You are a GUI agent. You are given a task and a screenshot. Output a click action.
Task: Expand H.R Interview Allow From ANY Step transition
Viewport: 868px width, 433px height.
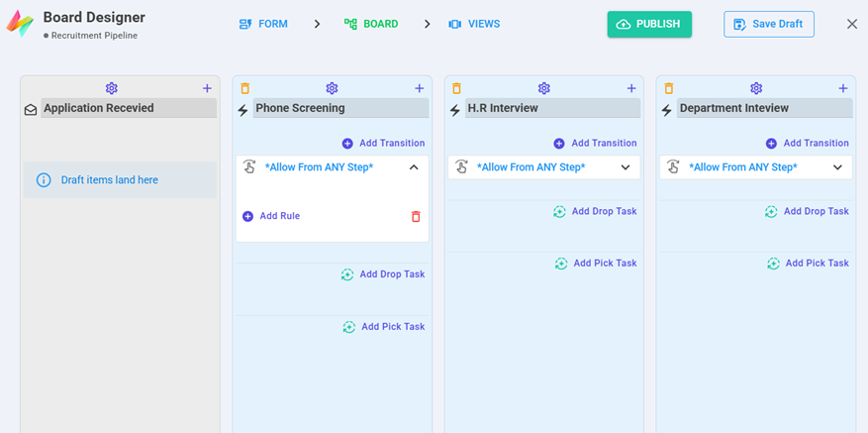[626, 167]
